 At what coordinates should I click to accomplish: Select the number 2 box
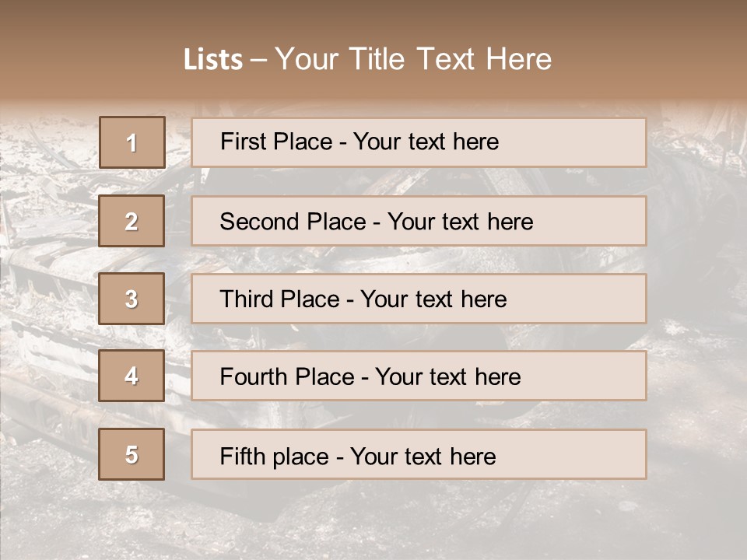point(132,221)
